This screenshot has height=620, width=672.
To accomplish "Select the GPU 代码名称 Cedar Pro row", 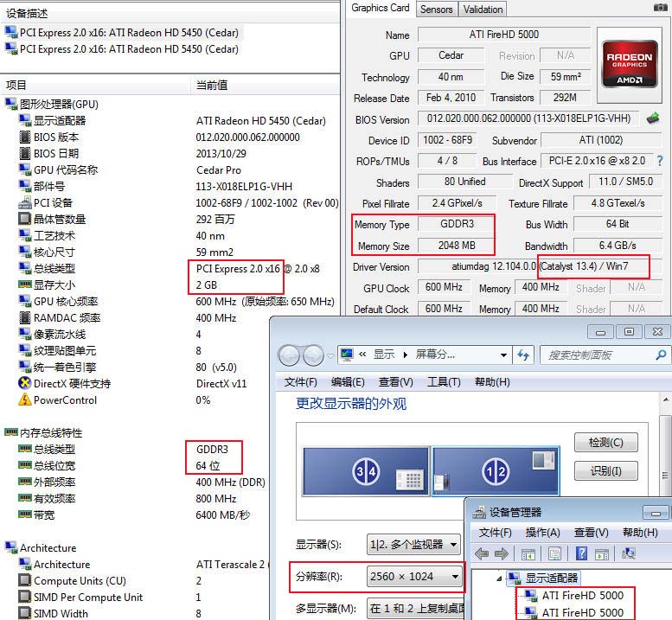I will 171,169.
